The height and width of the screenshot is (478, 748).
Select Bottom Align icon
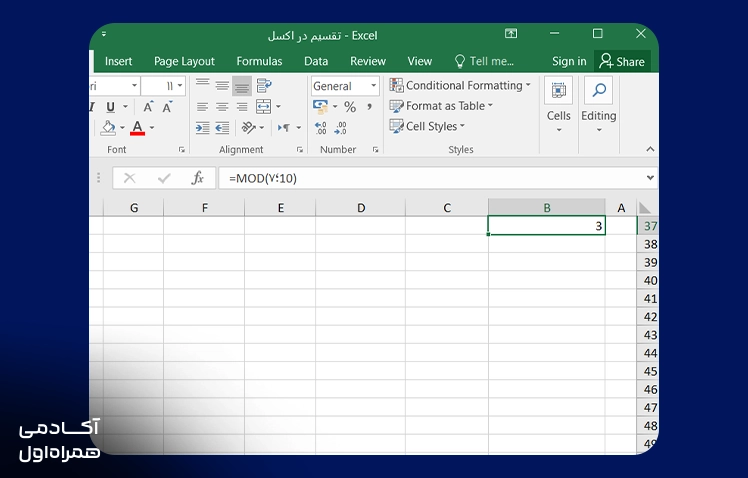point(242,86)
